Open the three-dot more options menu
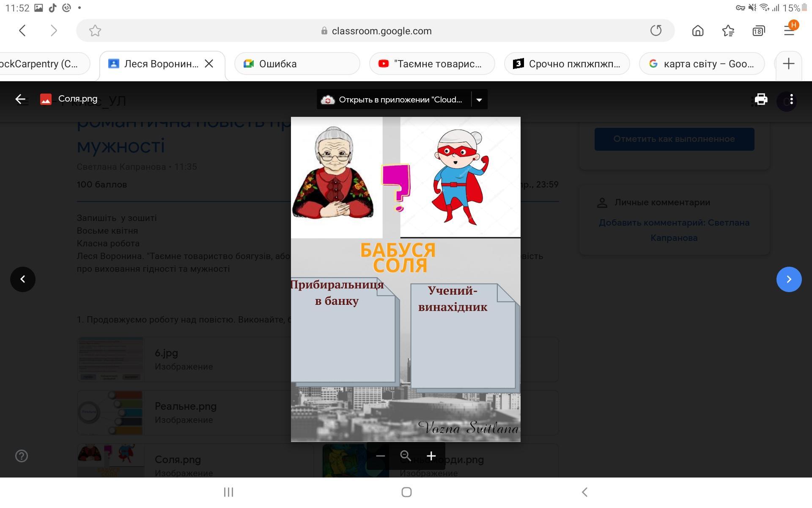 click(x=791, y=100)
